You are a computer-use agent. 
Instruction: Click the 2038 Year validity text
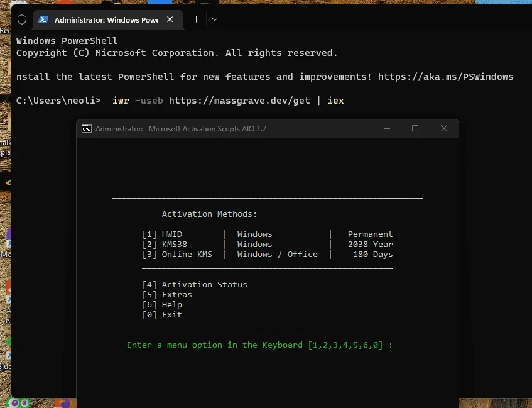(370, 245)
